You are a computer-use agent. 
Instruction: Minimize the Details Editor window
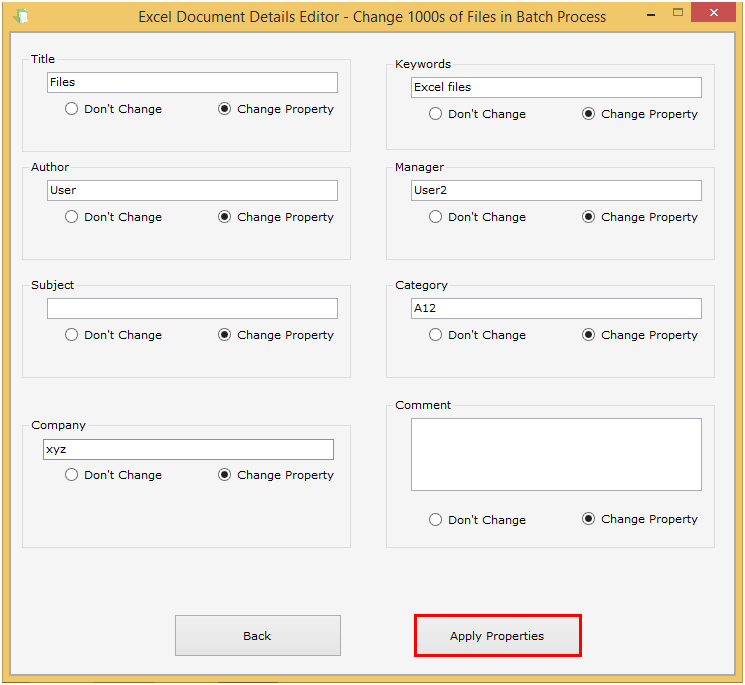coord(651,14)
